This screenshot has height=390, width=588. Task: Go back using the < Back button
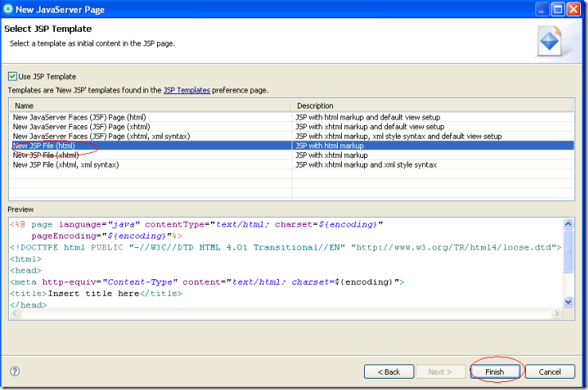point(389,372)
